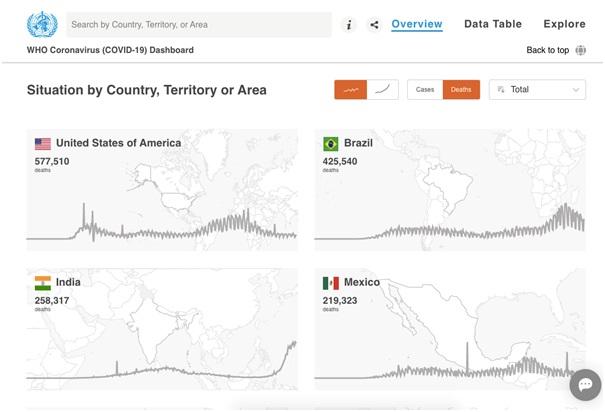
Task: Expand the Total sorting dropdown
Action: (x=537, y=90)
